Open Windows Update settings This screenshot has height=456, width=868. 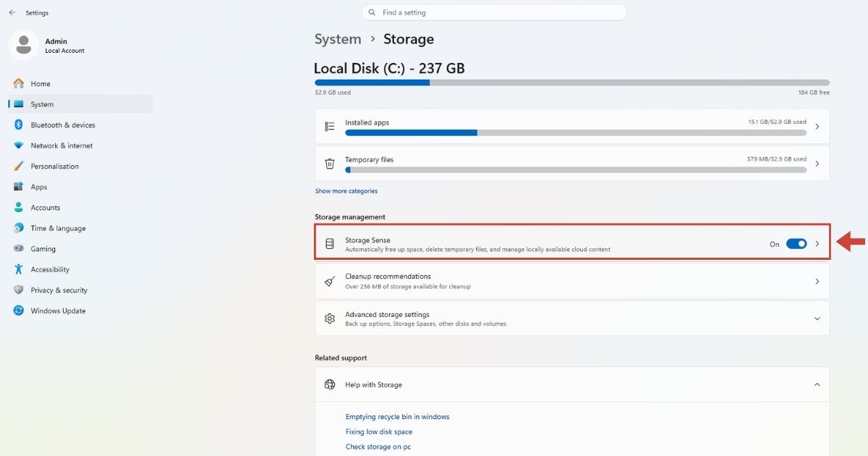80,311
